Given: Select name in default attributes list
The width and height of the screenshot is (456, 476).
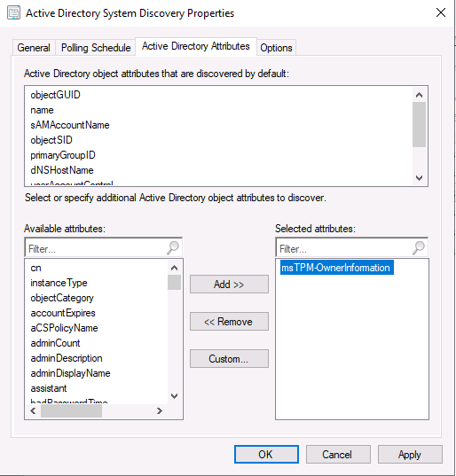Looking at the screenshot, I should pos(42,110).
